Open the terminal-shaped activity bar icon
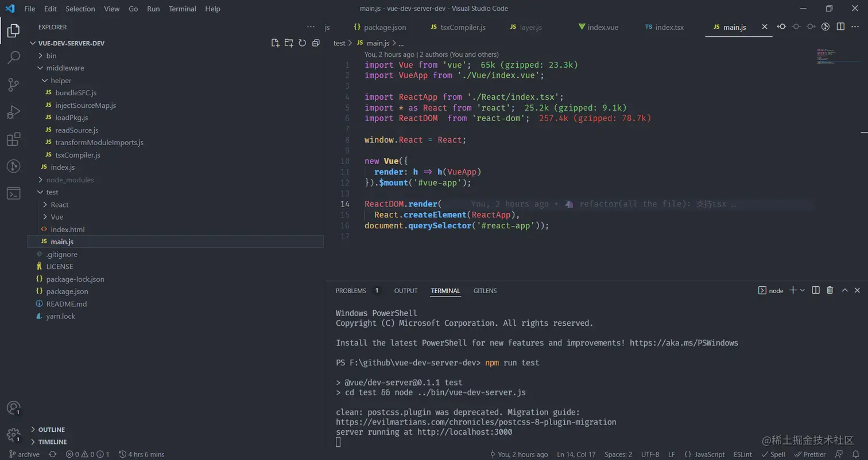This screenshot has height=460, width=868. point(13,193)
